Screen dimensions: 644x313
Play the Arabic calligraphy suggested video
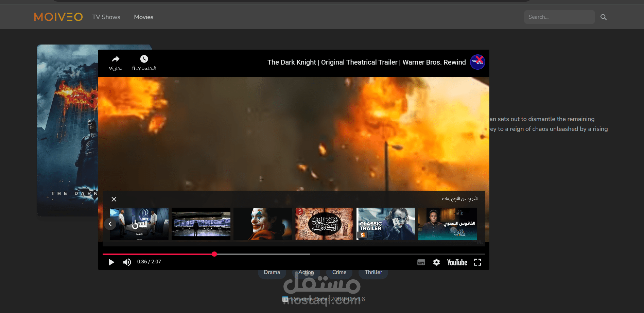pyautogui.click(x=324, y=224)
